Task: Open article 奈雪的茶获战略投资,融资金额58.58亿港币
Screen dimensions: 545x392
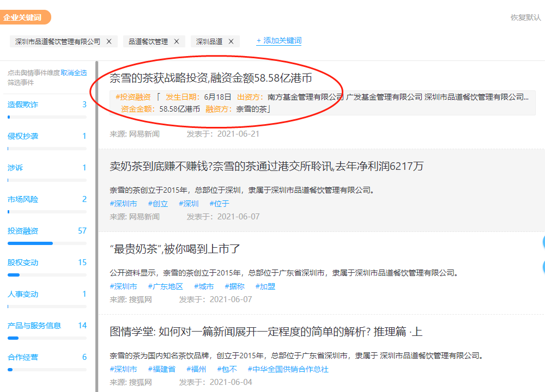Action: [211, 78]
